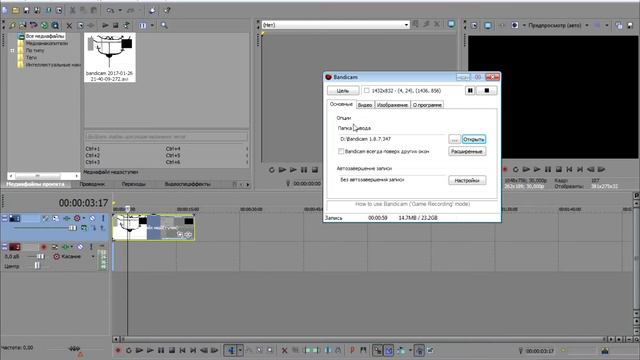This screenshot has height=360, width=640.
Task: Click split-screen view icon in preview toolbar
Action: pos(515,25)
